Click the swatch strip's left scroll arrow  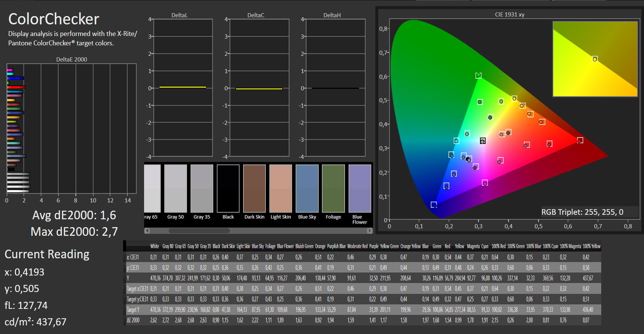pyautogui.click(x=147, y=231)
